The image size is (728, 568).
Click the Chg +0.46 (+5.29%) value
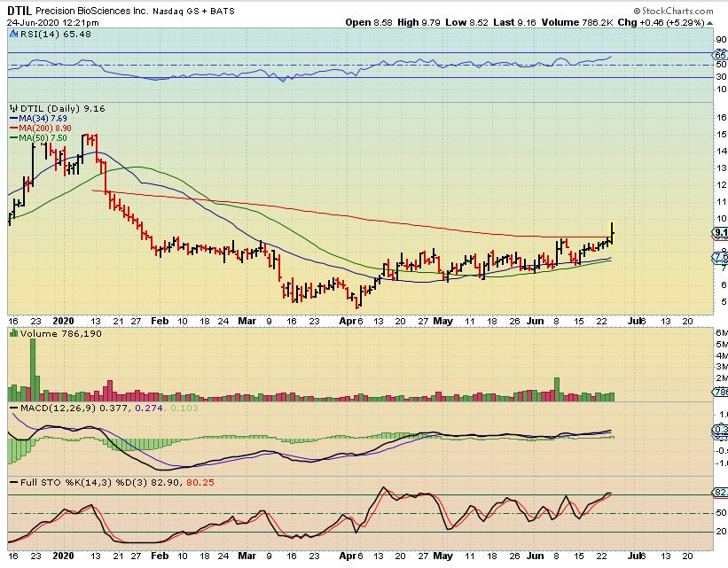(x=661, y=22)
